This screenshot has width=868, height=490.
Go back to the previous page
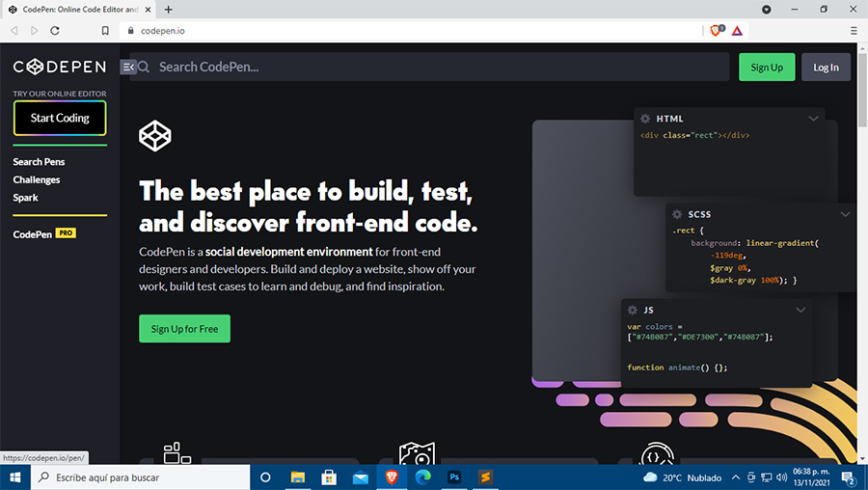point(14,31)
